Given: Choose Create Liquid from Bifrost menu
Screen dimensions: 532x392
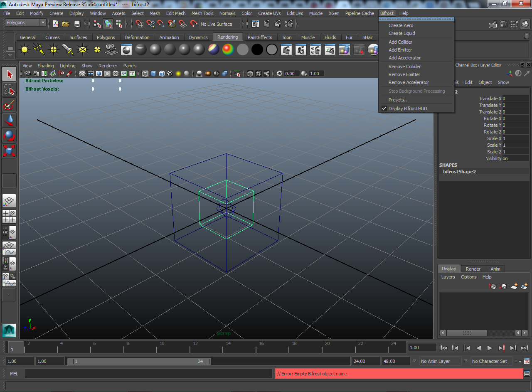Looking at the screenshot, I should tap(401, 33).
